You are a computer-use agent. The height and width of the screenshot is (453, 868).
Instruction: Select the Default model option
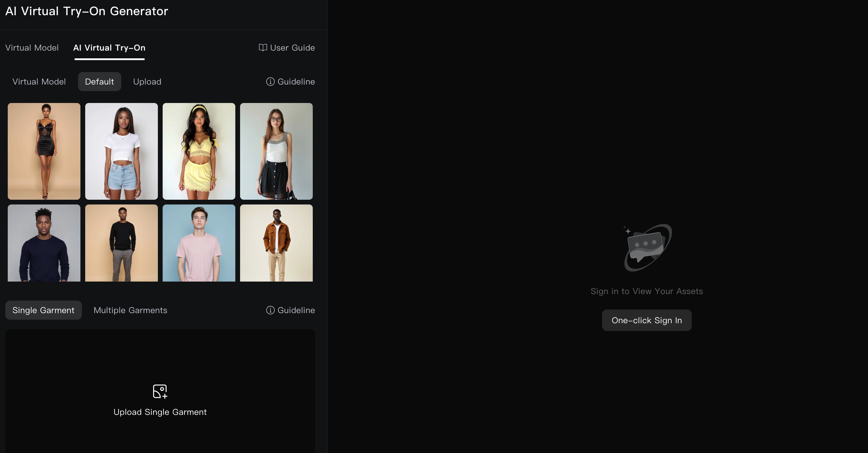point(99,82)
